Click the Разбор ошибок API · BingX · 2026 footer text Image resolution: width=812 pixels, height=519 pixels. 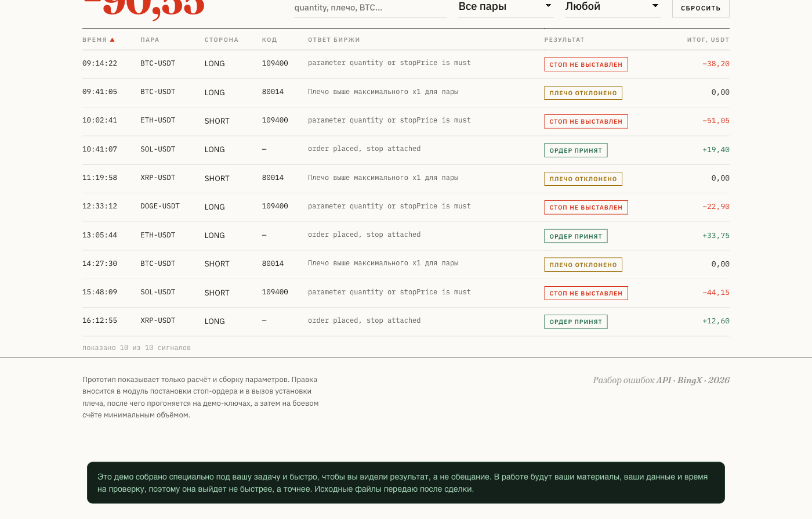click(x=661, y=380)
